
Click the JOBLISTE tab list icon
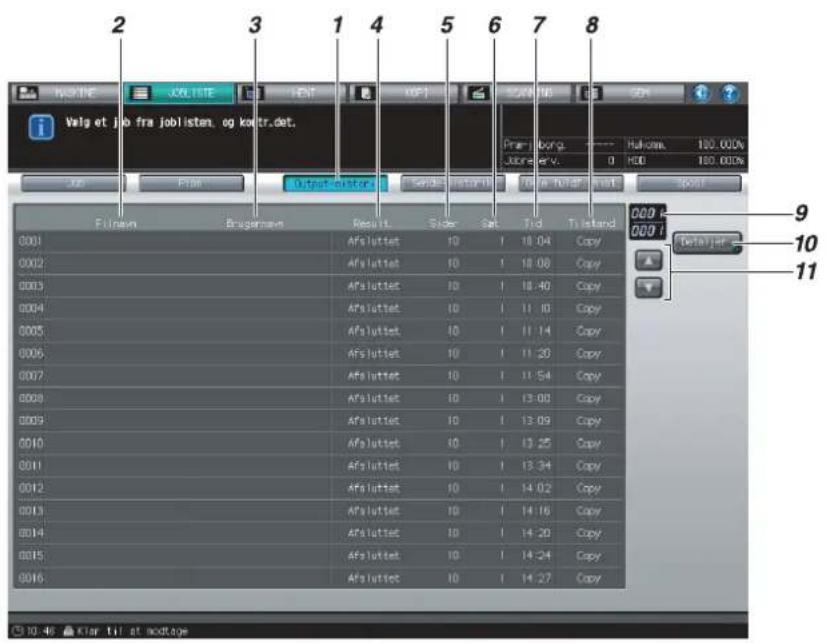140,93
